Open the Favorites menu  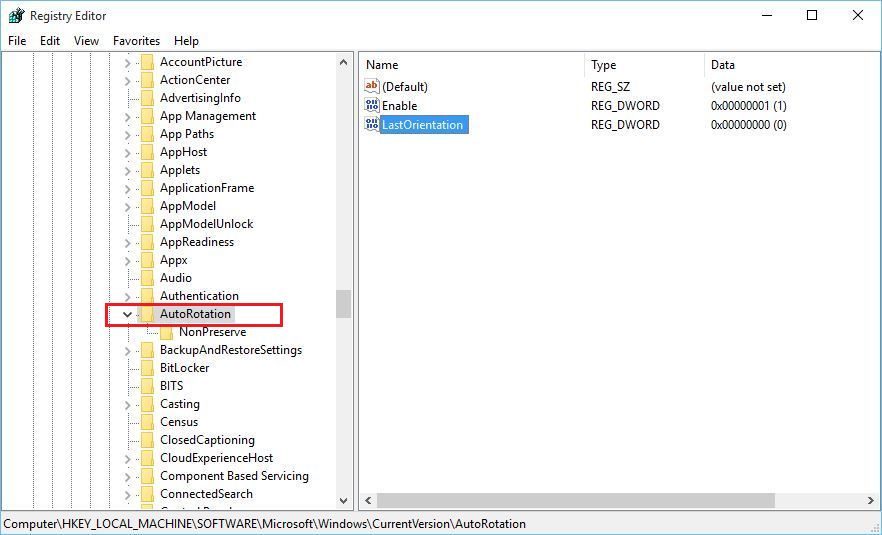coord(136,41)
